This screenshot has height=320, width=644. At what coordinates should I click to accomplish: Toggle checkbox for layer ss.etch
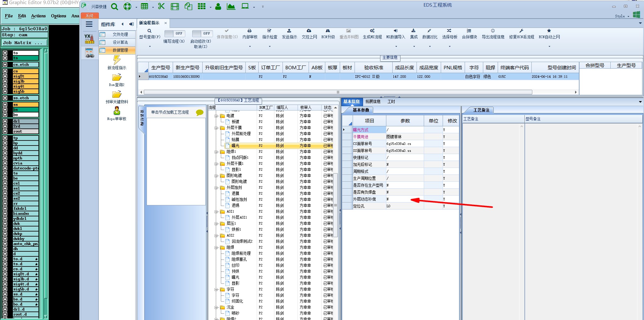[x=5, y=98]
